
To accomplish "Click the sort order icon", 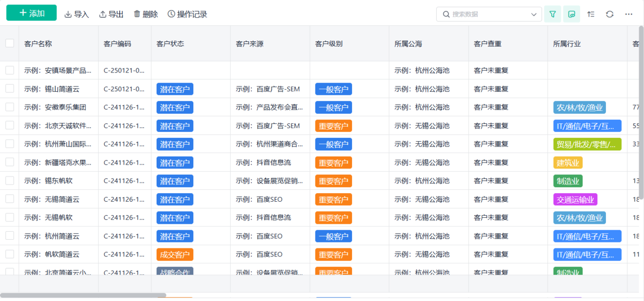I will (x=591, y=14).
